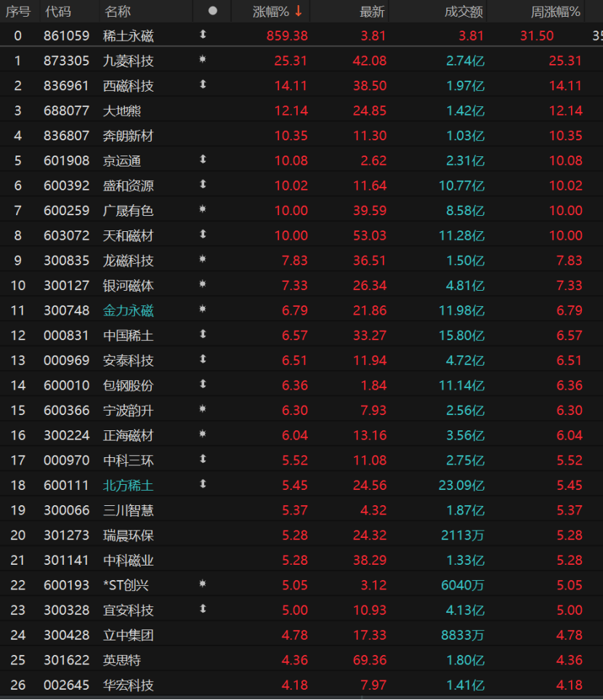Viewport: 603px width, 700px height.
Task: Click the star marker for 银河磁体
Action: tap(203, 284)
